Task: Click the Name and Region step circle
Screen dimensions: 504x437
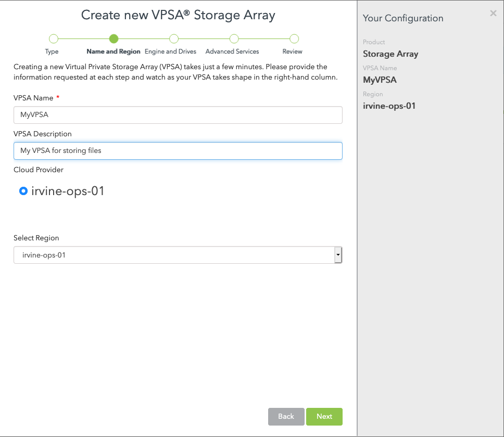Action: click(x=114, y=39)
